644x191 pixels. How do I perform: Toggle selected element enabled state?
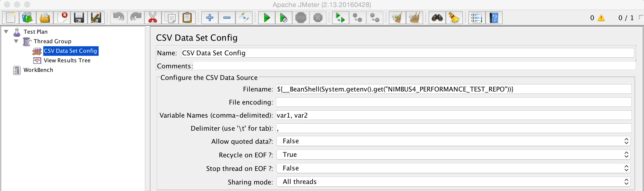[244, 18]
